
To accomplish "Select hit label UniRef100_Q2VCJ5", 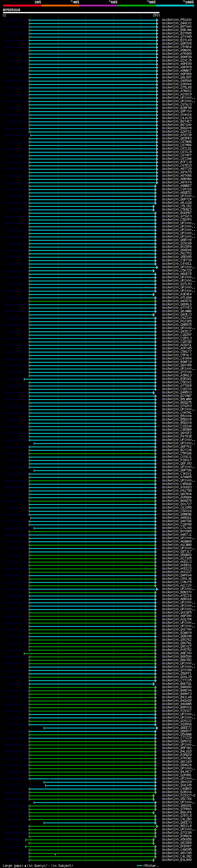I will pyautogui.click(x=176, y=60).
